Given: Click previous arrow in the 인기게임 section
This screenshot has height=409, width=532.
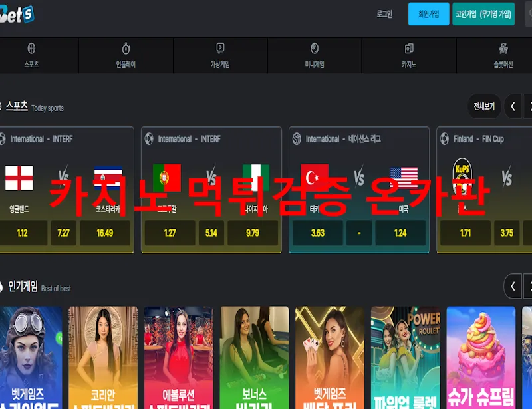Looking at the screenshot, I should point(513,286).
